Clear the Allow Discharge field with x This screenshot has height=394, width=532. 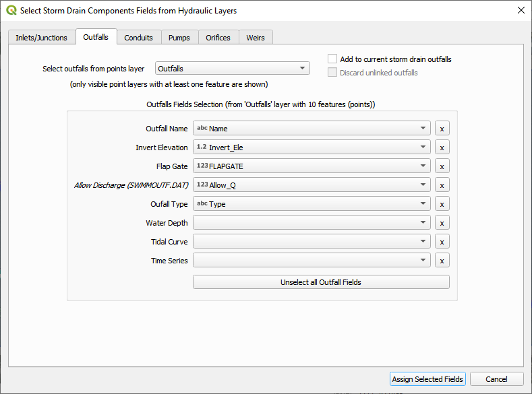(x=442, y=185)
